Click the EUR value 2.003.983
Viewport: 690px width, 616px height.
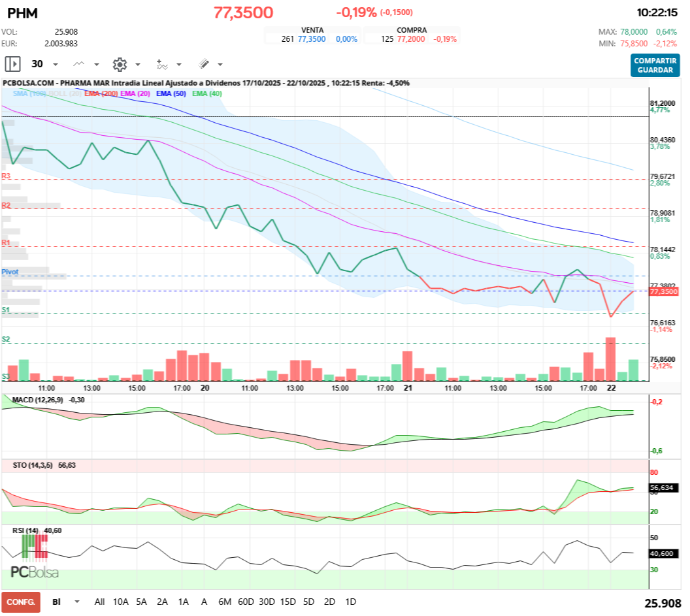61,44
